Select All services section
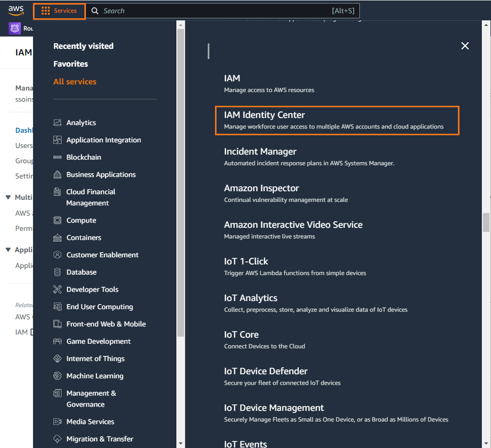The height and width of the screenshot is (448, 491). 75,82
